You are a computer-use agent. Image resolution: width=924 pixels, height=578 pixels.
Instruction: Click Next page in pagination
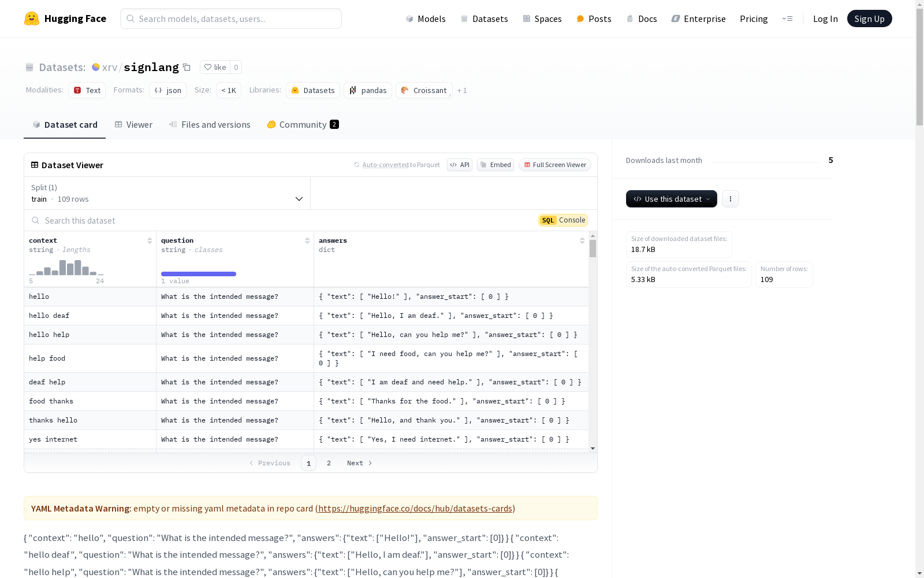pyautogui.click(x=359, y=463)
